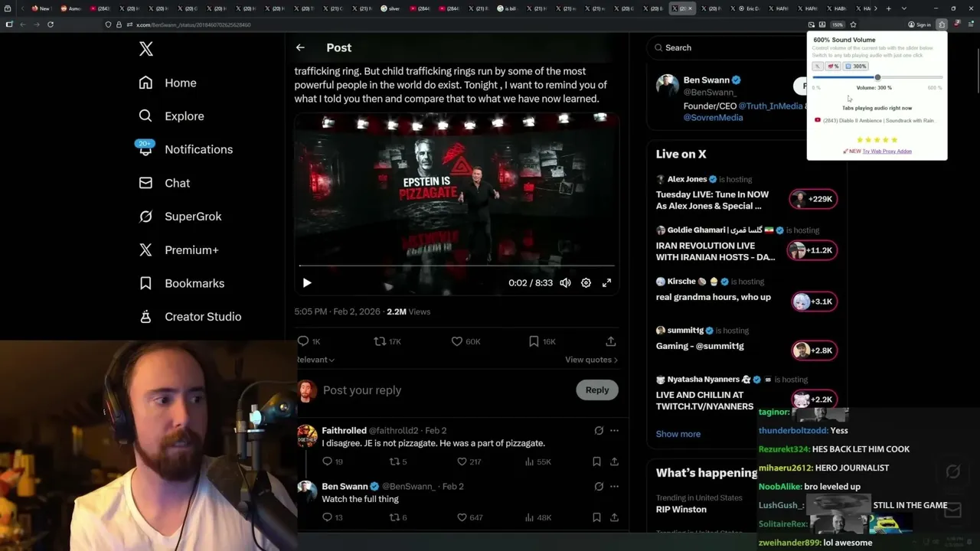
Task: Play the Epstein video
Action: click(x=307, y=283)
